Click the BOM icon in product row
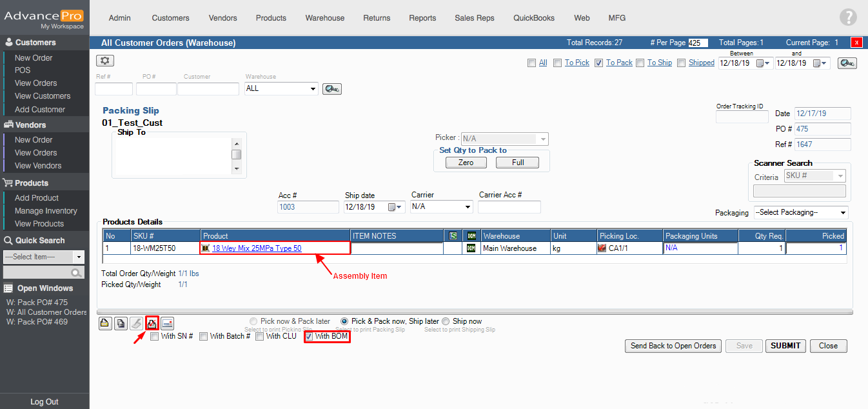 (471, 248)
